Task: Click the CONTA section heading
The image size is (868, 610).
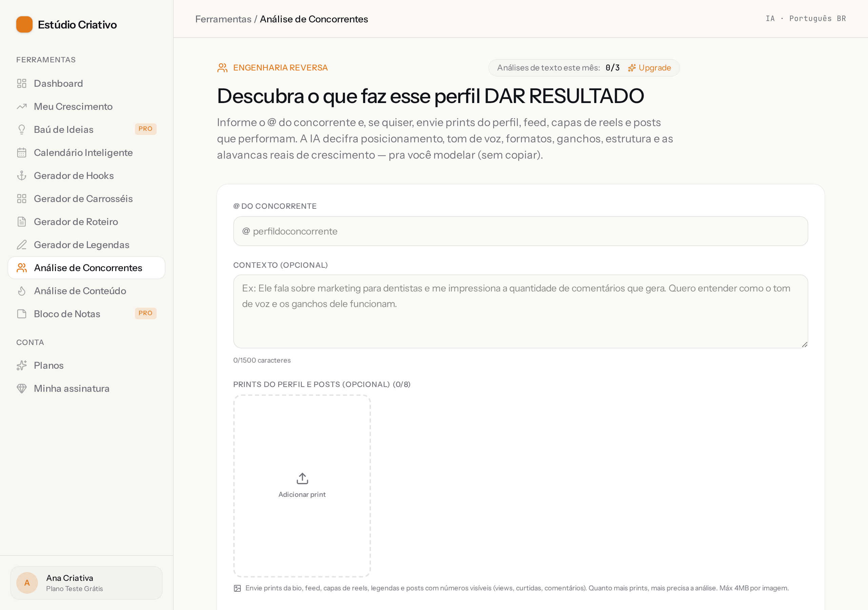Action: [30, 342]
